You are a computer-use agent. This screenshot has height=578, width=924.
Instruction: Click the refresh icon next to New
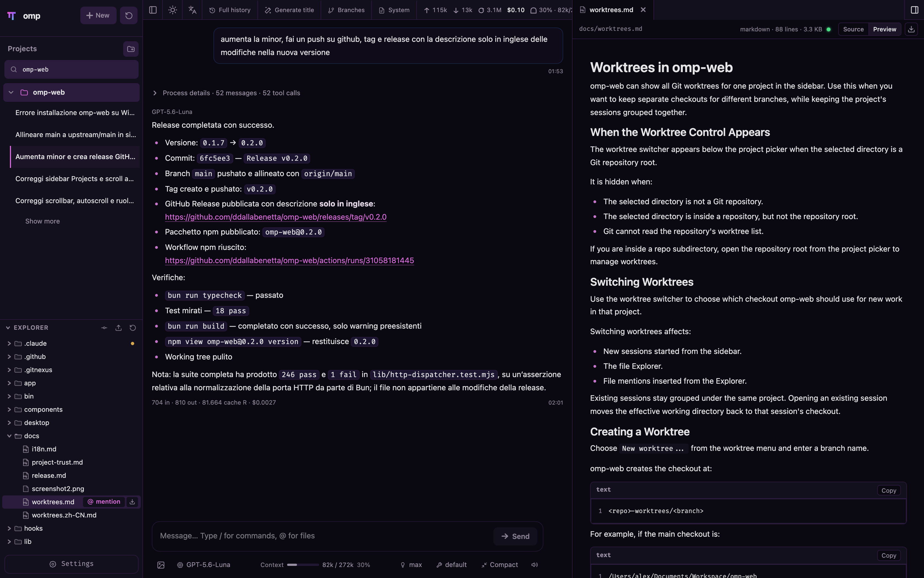pos(129,16)
